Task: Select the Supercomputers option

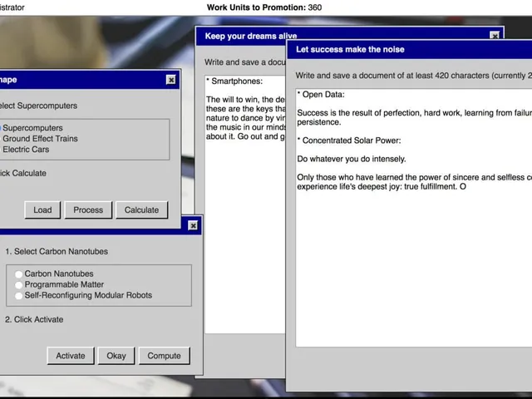Action: click(32, 128)
